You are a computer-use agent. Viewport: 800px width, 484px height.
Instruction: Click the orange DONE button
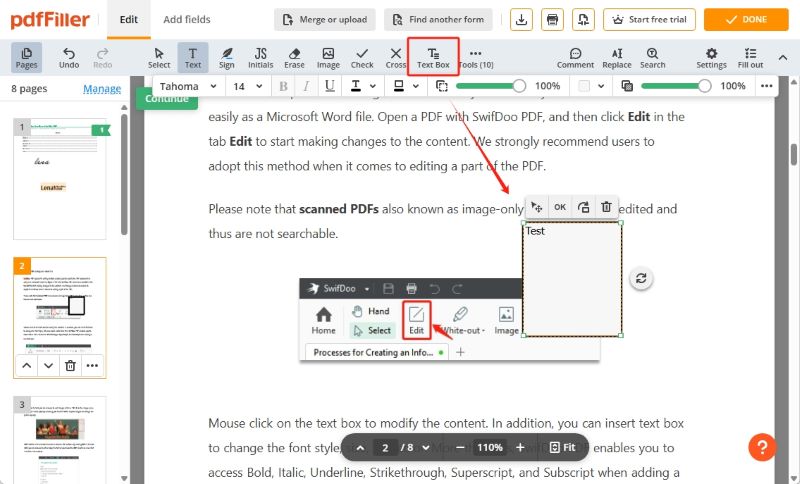click(746, 19)
